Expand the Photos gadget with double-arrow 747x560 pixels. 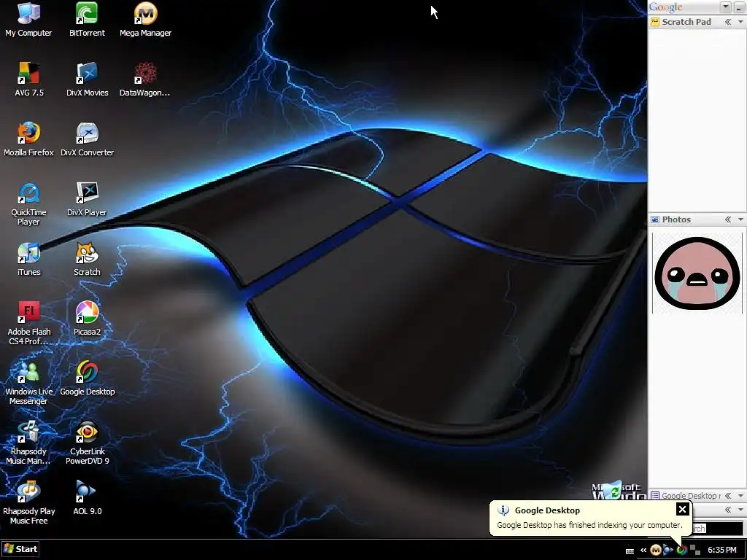[728, 219]
